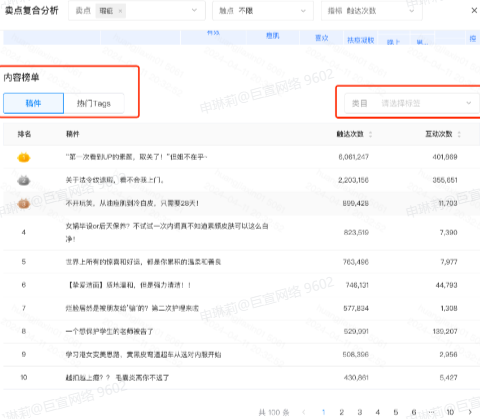Viewport: 480px width, 419px height.
Task: Click the silver rank 2 medal icon
Action: coord(24,180)
